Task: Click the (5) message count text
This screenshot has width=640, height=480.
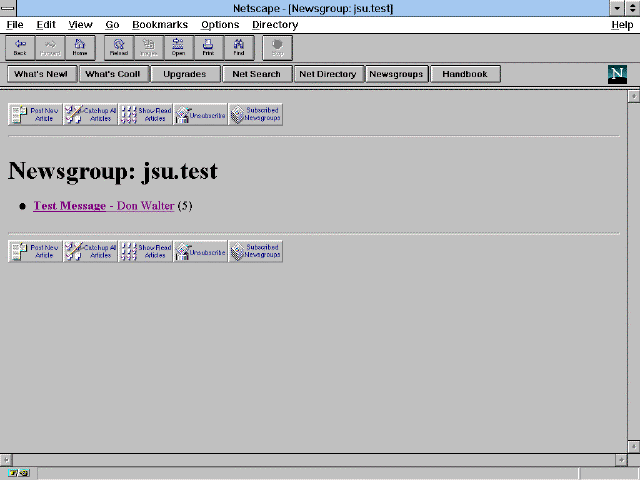Action: 185,206
